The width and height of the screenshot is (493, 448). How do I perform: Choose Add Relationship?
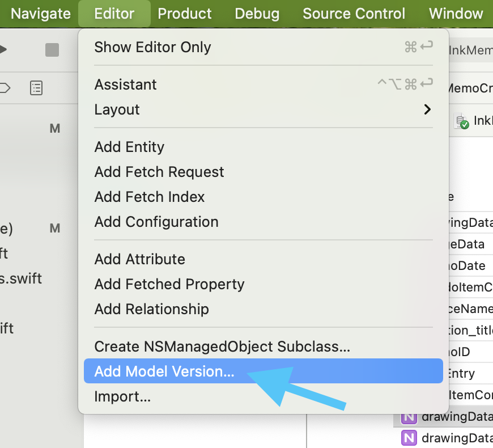tap(263, 309)
